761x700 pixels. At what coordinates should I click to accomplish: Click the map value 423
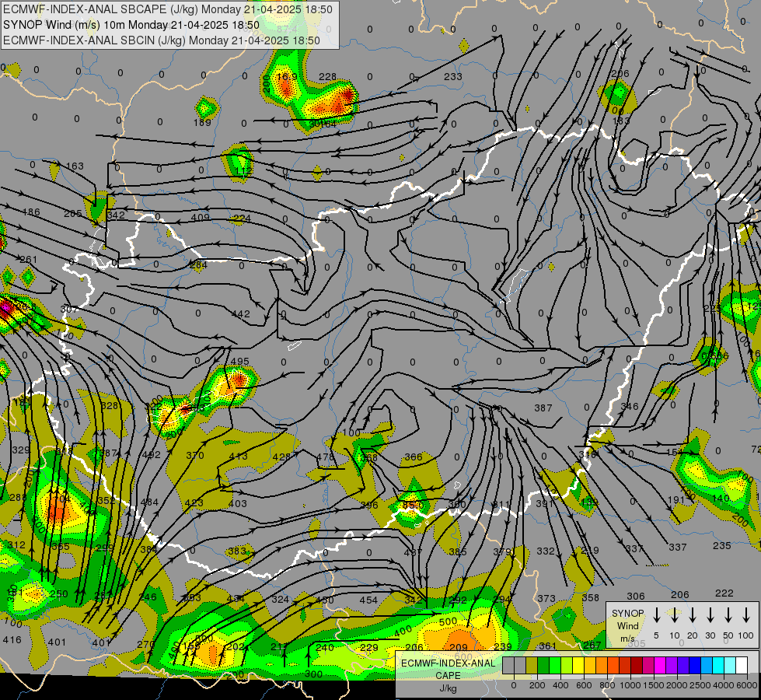tap(194, 502)
